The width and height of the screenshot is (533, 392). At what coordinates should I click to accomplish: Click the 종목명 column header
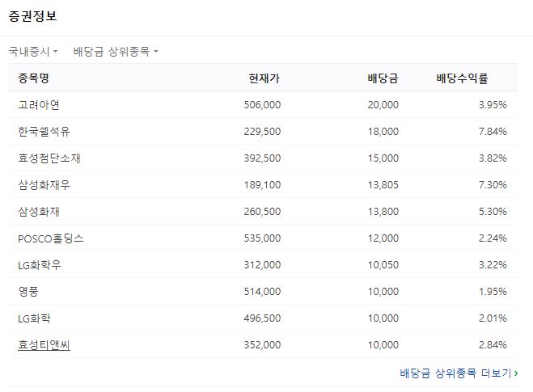click(x=34, y=78)
